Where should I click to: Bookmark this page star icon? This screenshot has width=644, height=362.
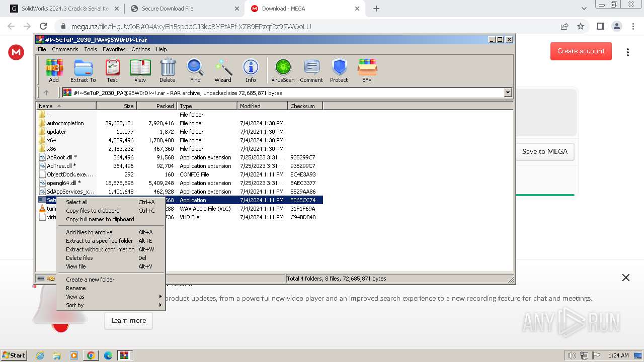point(581,26)
